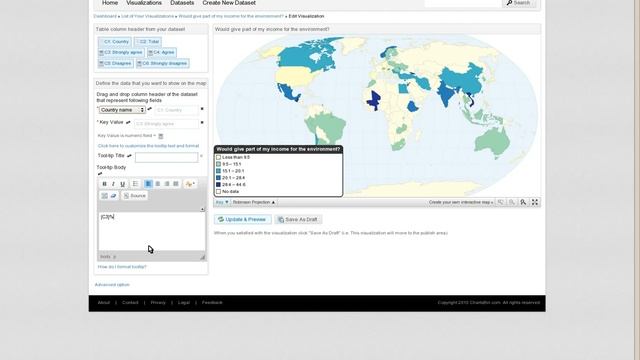Image resolution: width=640 pixels, height=360 pixels.
Task: Open the Contact footer link
Action: point(130,303)
